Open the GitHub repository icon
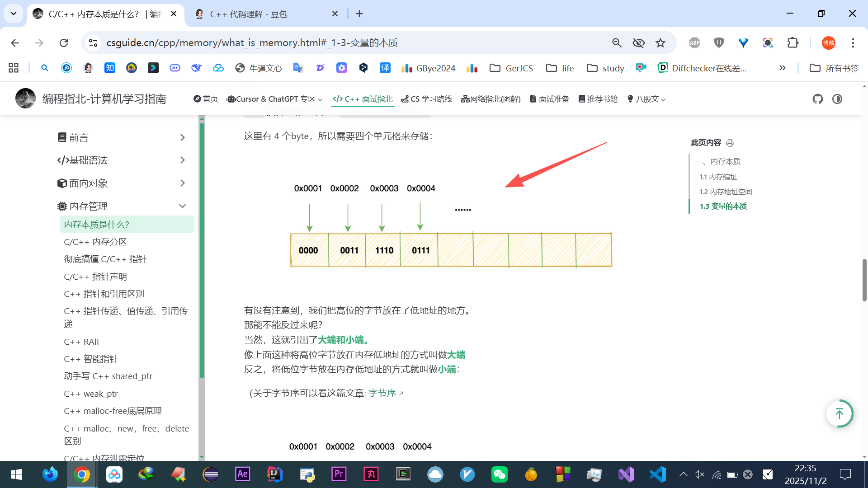This screenshot has height=488, width=868. click(x=817, y=99)
